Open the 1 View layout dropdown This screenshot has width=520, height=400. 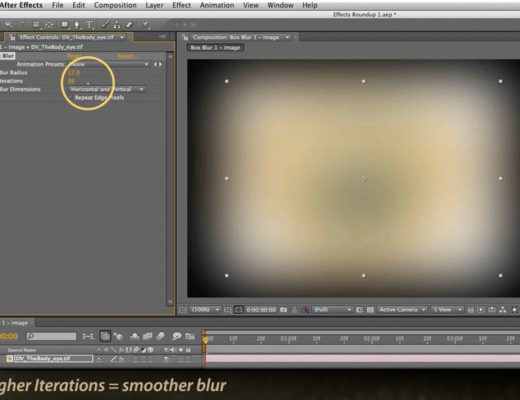pos(447,310)
